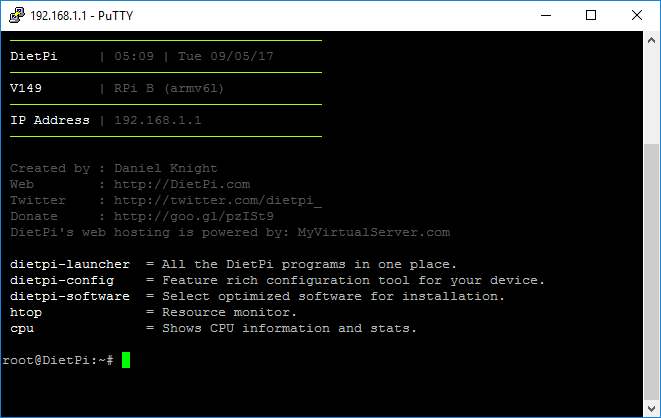Image resolution: width=661 pixels, height=418 pixels.
Task: Click the 192.168.1.1 - PuTTY title text
Action: [82, 16]
